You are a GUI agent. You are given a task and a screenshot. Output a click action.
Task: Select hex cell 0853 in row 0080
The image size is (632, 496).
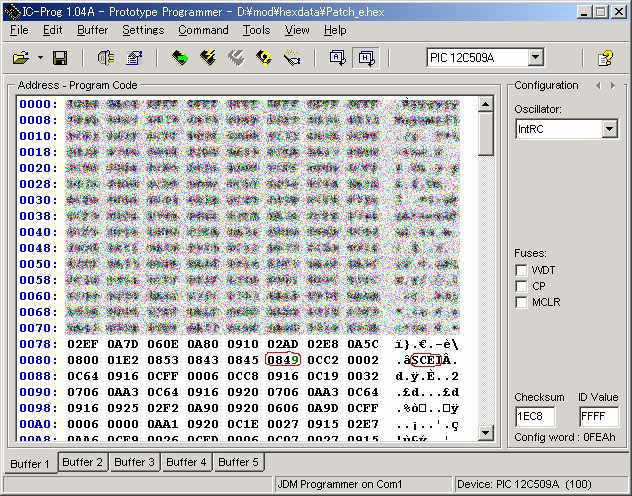coord(163,360)
